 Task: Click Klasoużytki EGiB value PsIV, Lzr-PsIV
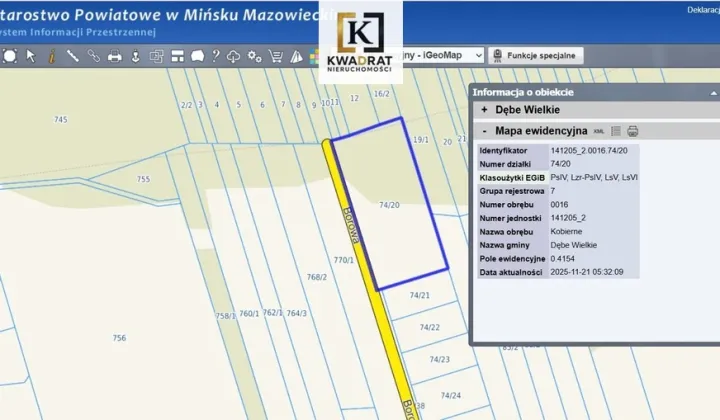coord(594,177)
